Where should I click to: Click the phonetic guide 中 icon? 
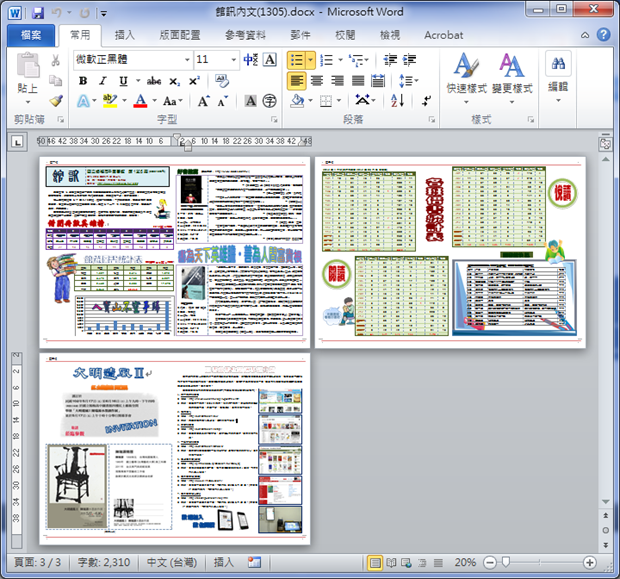(x=251, y=60)
